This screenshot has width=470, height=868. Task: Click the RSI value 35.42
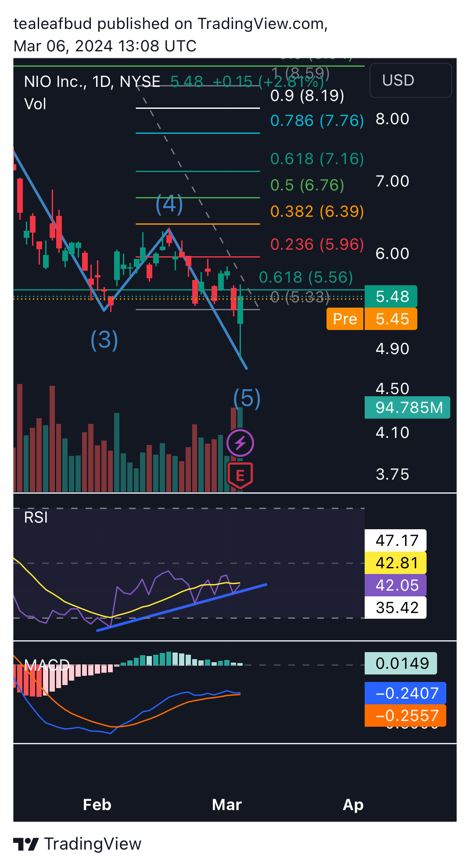click(395, 608)
